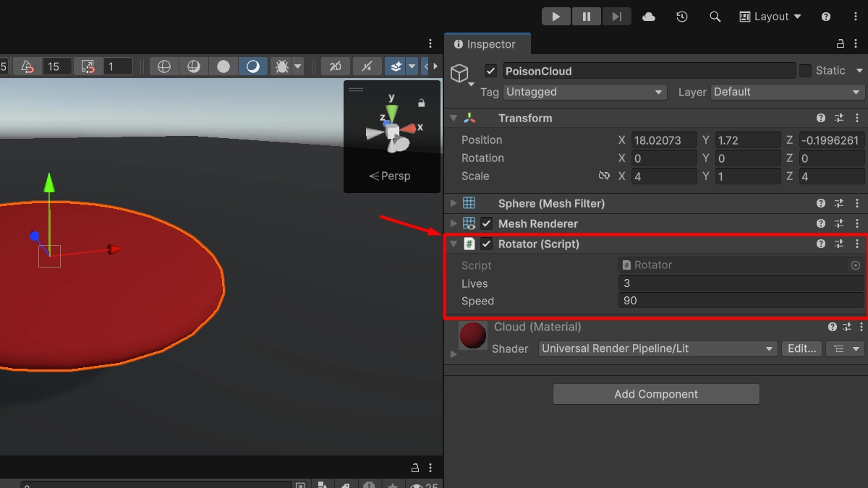The width and height of the screenshot is (868, 488).
Task: Select the Shaded Wireframe draw mode icon
Action: (194, 67)
